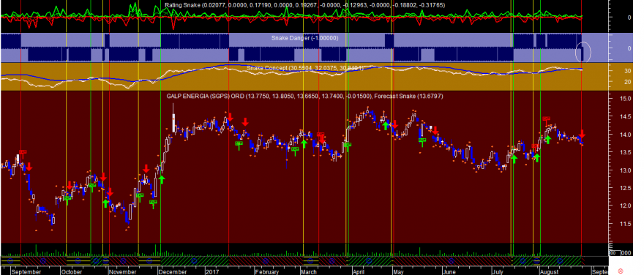The width and height of the screenshot is (644, 275).
Task: Select the August month label
Action: [549, 272]
